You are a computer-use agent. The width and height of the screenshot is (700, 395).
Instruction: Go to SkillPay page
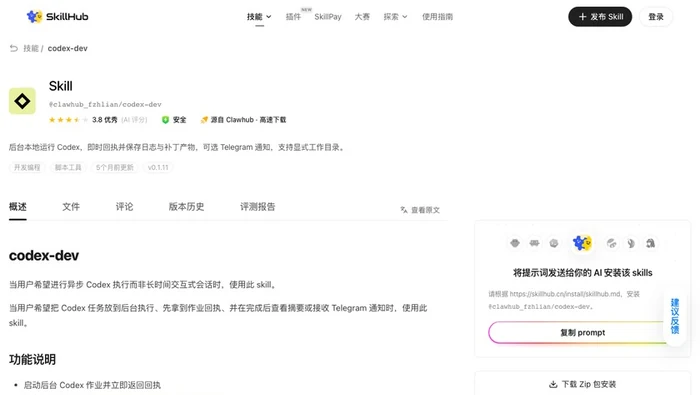pyautogui.click(x=328, y=17)
